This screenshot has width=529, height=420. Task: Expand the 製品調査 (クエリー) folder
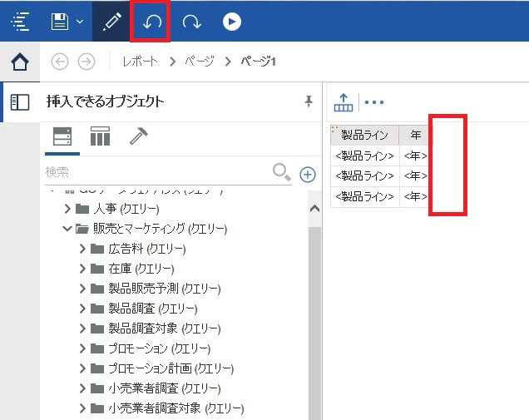(x=82, y=309)
